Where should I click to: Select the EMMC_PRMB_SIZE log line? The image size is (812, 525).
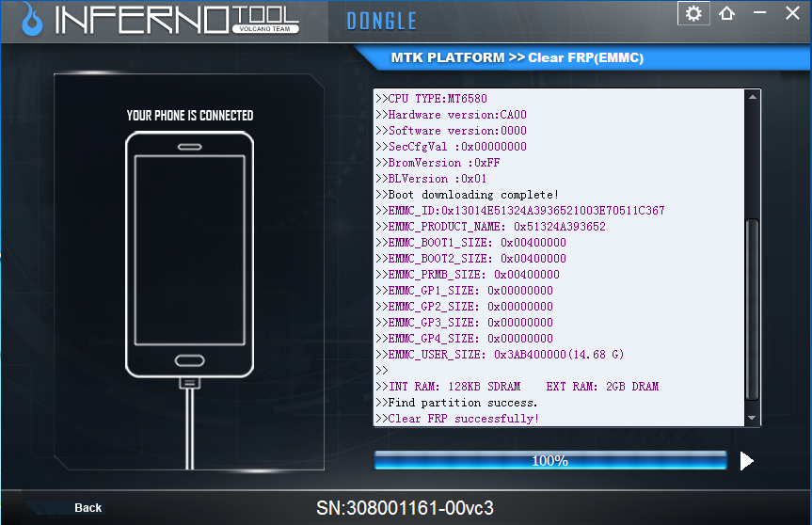click(468, 275)
